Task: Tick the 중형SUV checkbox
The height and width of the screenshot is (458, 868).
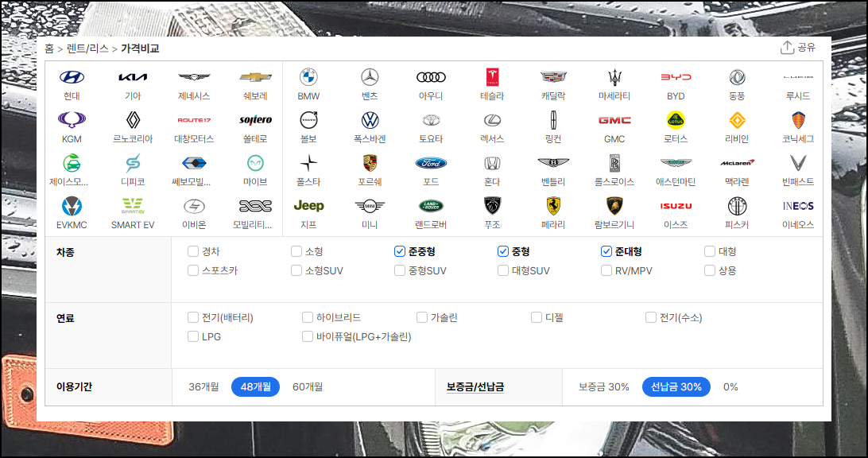Action: (x=400, y=270)
